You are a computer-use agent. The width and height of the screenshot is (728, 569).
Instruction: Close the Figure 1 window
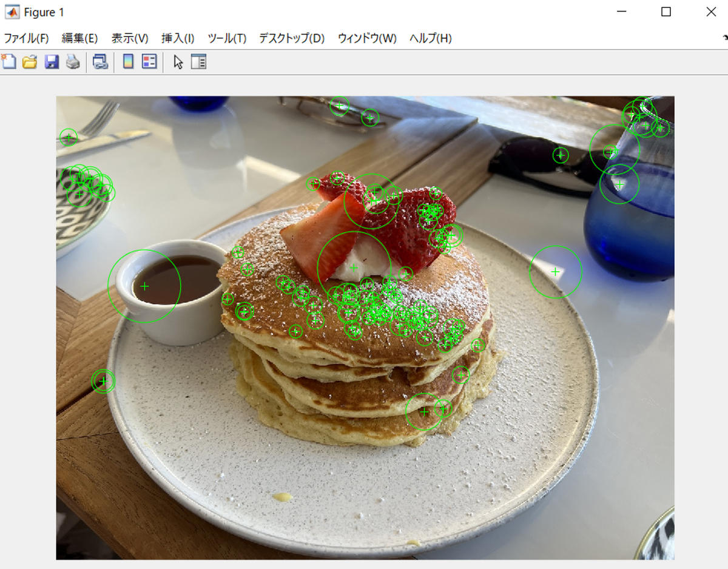[711, 12]
